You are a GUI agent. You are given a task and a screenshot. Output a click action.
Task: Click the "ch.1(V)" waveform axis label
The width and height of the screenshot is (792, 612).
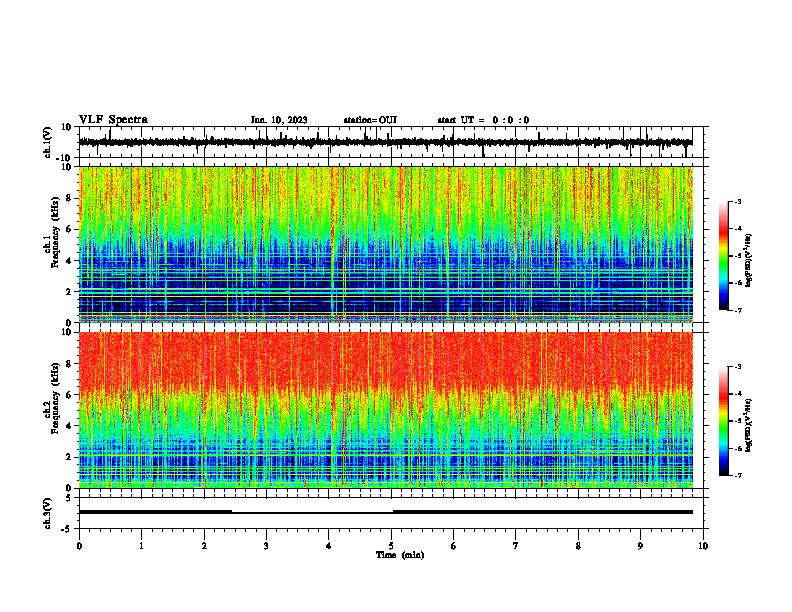48,142
